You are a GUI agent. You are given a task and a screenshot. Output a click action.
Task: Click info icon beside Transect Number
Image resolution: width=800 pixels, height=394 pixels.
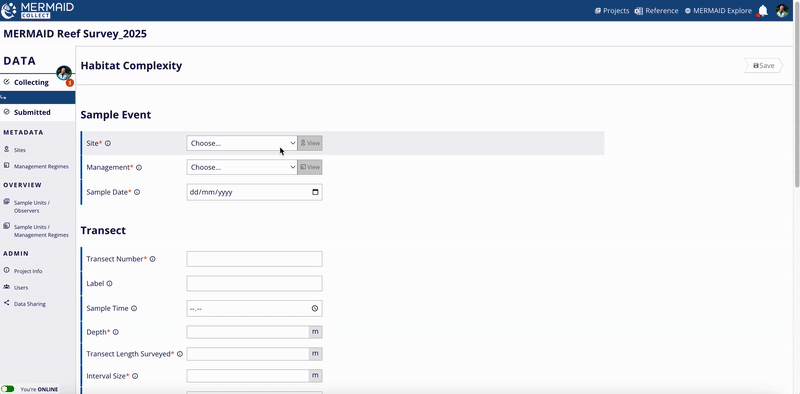click(152, 259)
